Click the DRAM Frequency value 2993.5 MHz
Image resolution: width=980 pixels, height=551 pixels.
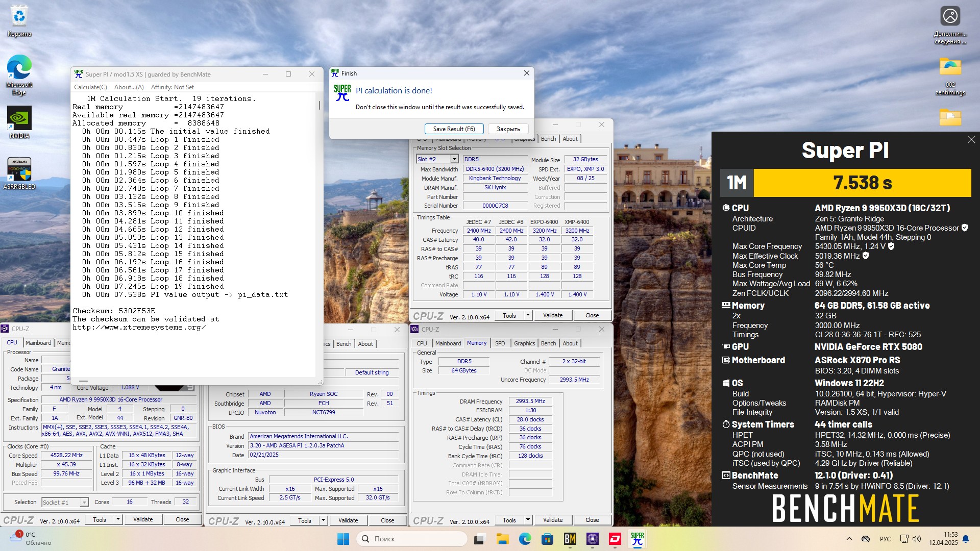(x=530, y=402)
